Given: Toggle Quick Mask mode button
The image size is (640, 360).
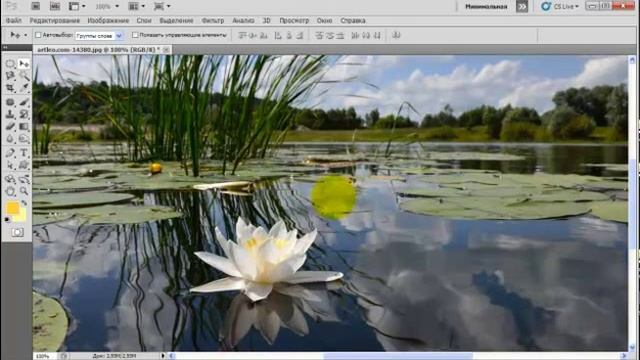Looking at the screenshot, I should coord(17,232).
